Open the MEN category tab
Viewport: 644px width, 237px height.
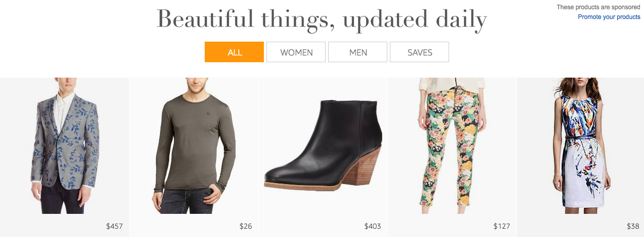pos(357,52)
